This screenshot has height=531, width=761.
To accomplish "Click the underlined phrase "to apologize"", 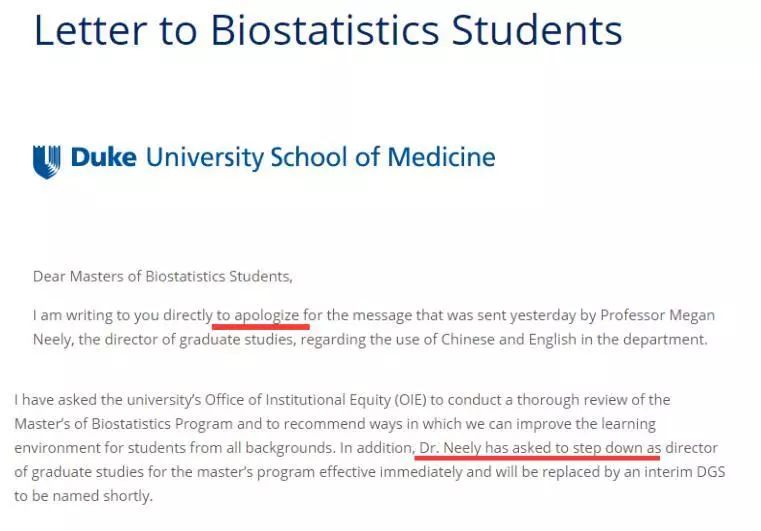I will [258, 315].
